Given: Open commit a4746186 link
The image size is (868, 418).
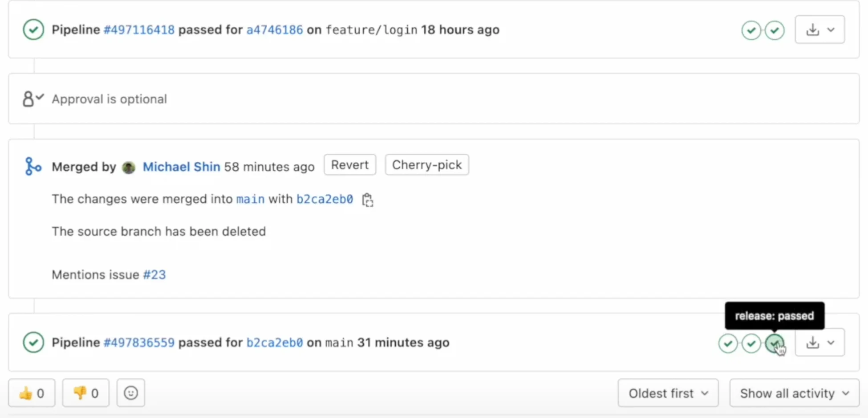Looking at the screenshot, I should [x=275, y=30].
